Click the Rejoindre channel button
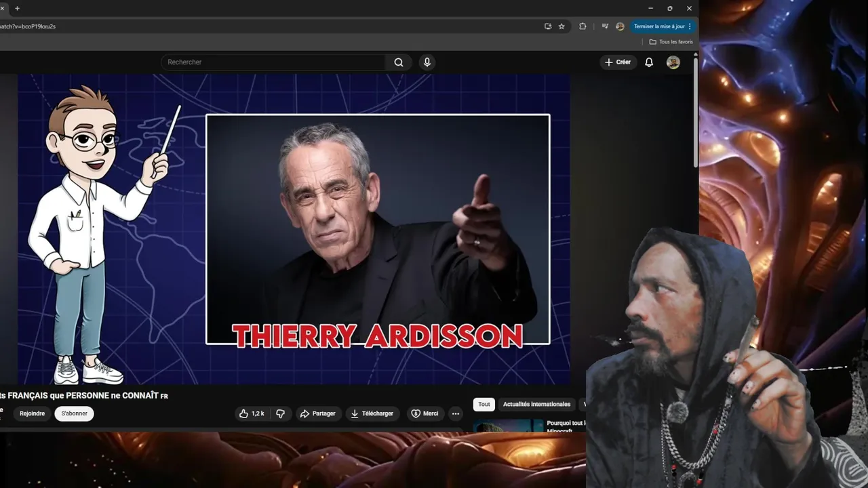Viewport: 868px width, 488px height. (32, 413)
